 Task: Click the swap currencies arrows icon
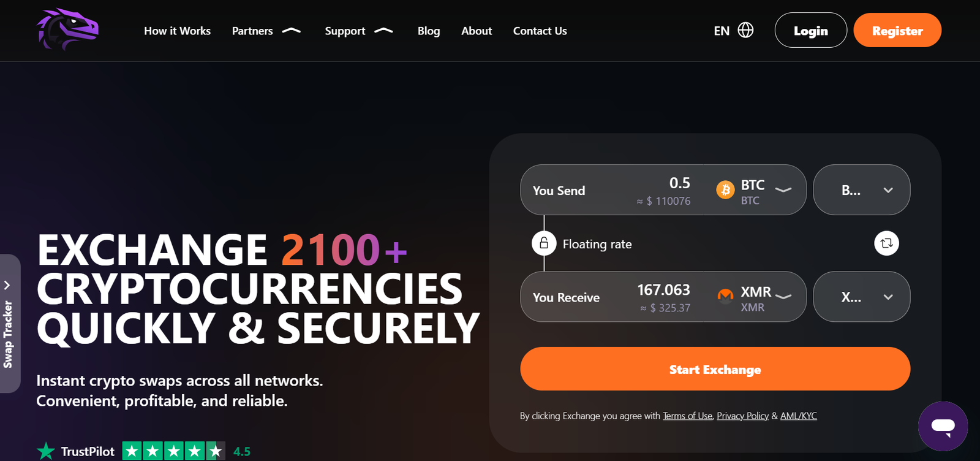(x=886, y=243)
